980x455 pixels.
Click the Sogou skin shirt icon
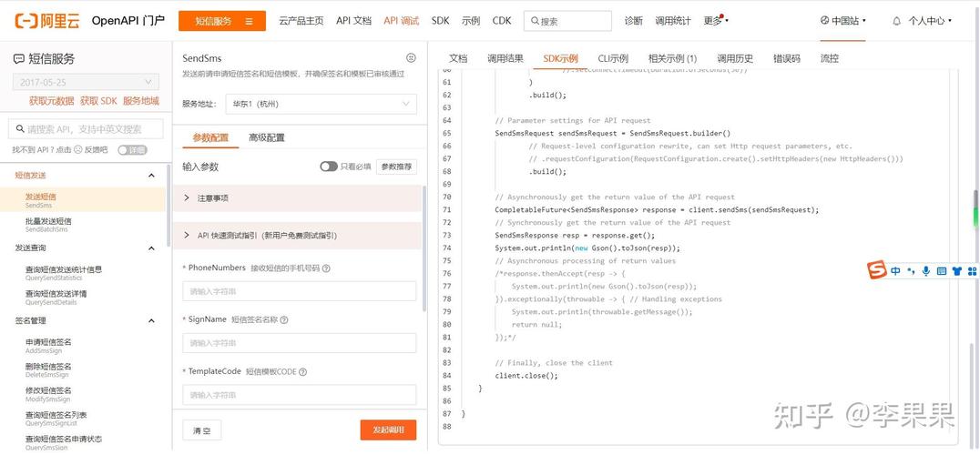coord(956,271)
